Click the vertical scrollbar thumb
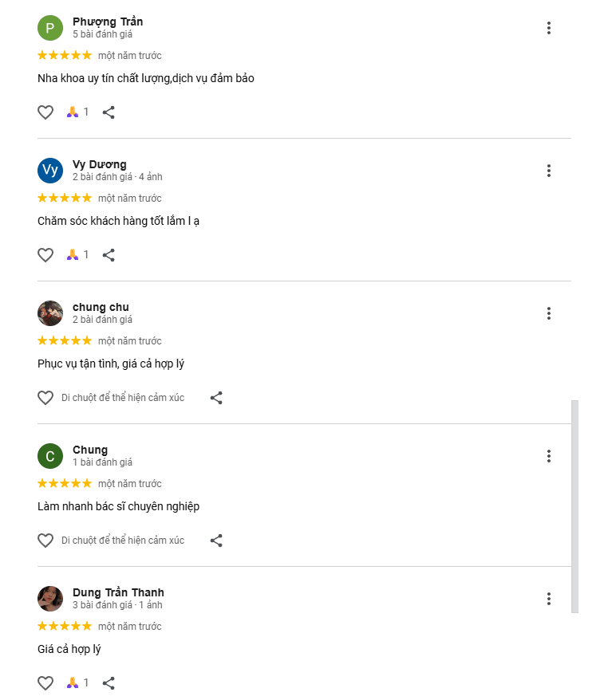Viewport: 612px width, 700px height. [575, 506]
